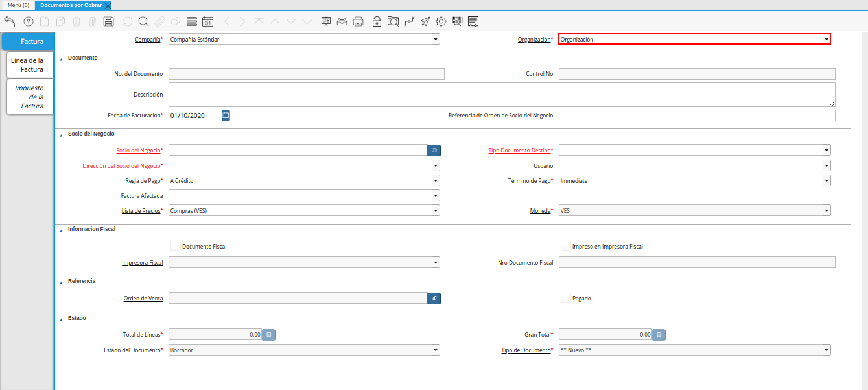
Task: Save record with floppy disk icon
Action: (109, 21)
